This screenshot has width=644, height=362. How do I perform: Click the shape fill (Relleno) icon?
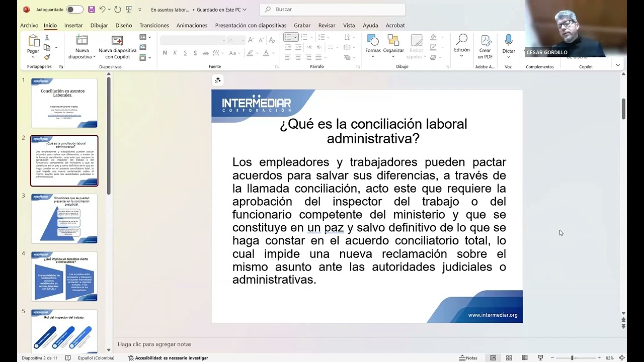pos(433,37)
